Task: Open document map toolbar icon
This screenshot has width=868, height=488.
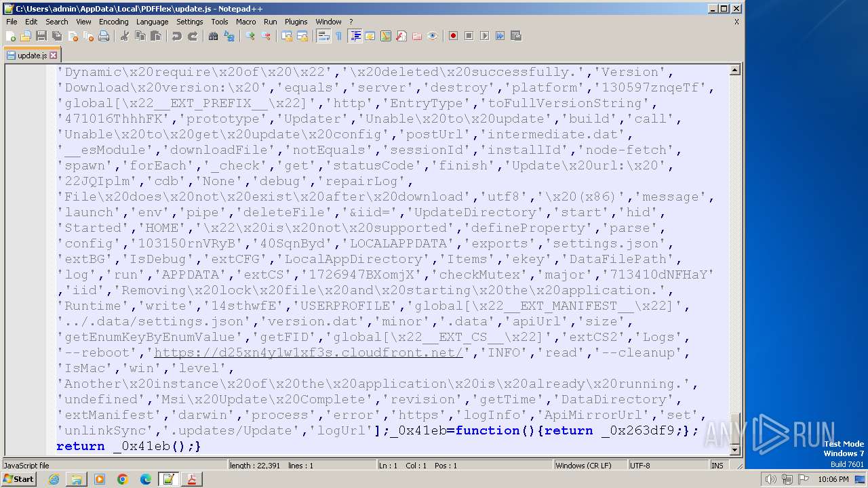Action: click(386, 36)
